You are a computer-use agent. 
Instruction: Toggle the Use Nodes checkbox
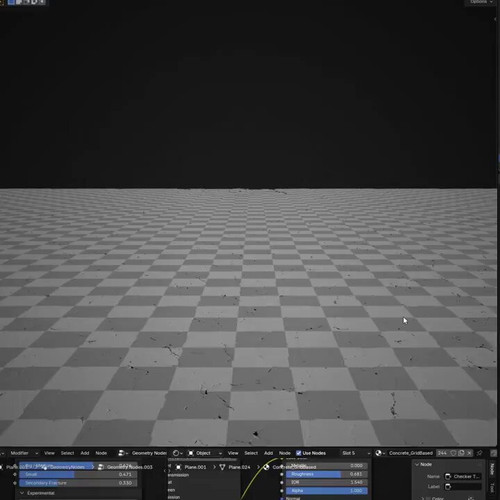(299, 453)
